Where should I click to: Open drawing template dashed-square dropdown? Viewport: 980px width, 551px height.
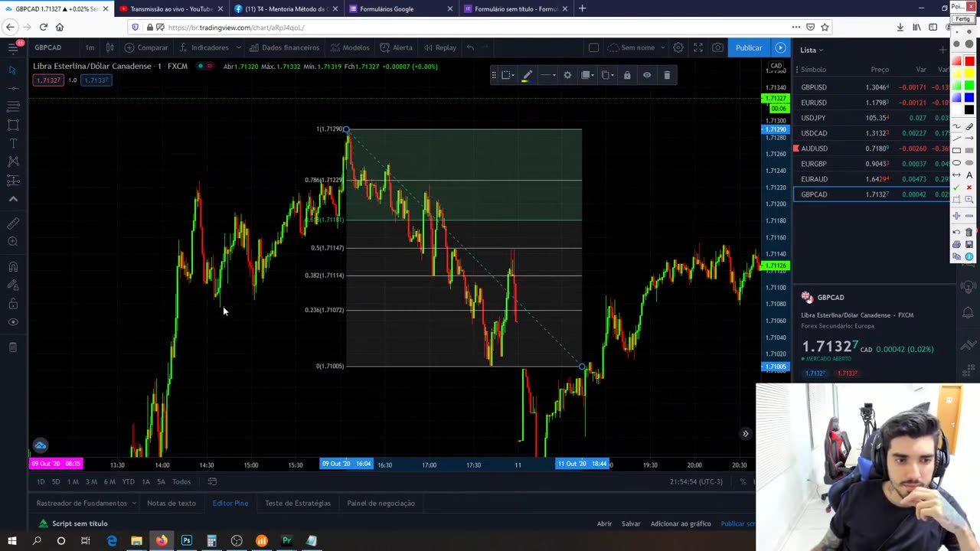pos(508,75)
